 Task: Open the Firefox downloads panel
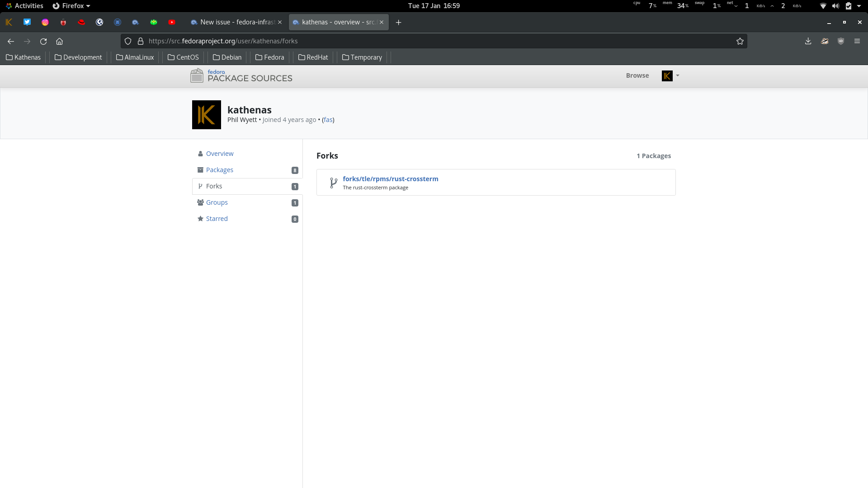[x=808, y=41]
